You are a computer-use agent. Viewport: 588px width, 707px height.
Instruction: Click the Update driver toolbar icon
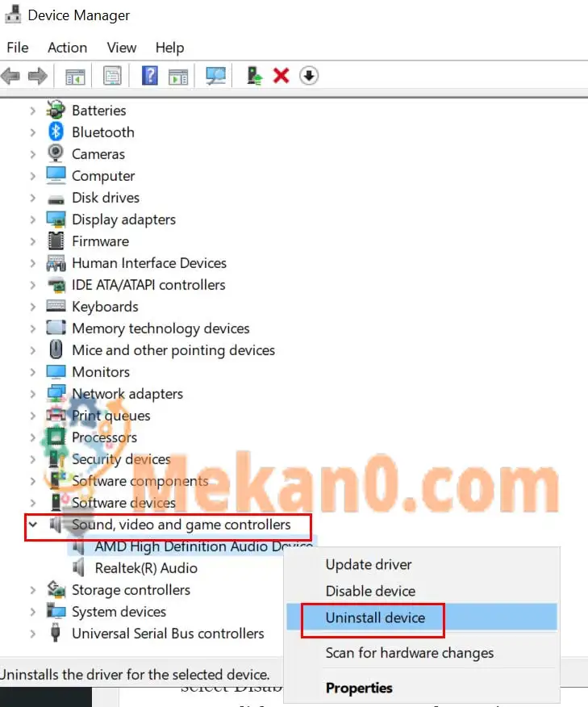point(254,75)
